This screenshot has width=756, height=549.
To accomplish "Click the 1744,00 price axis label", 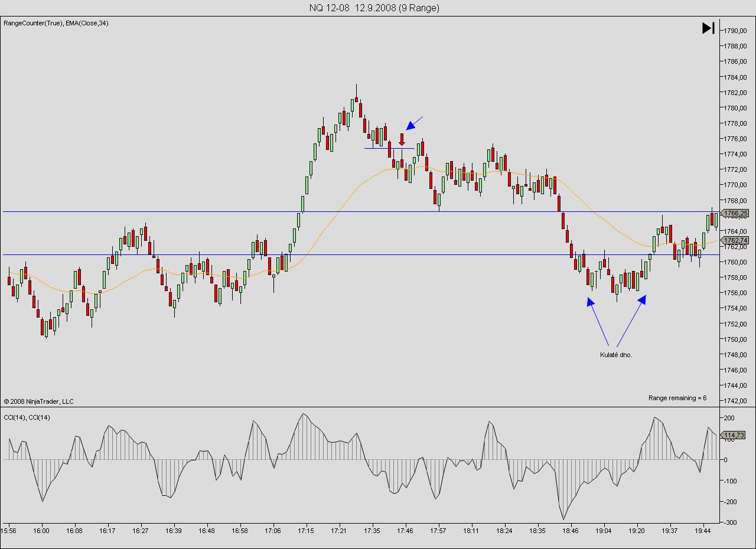I will (x=736, y=385).
